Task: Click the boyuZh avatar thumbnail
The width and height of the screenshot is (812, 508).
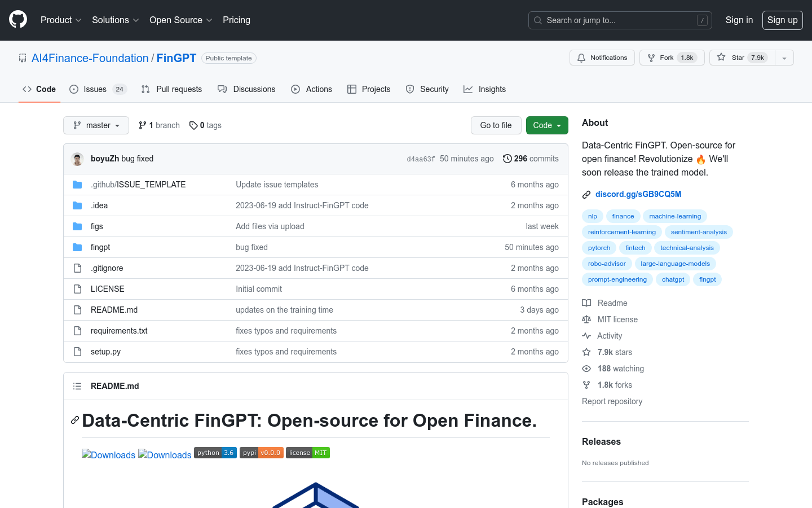Action: pos(77,159)
